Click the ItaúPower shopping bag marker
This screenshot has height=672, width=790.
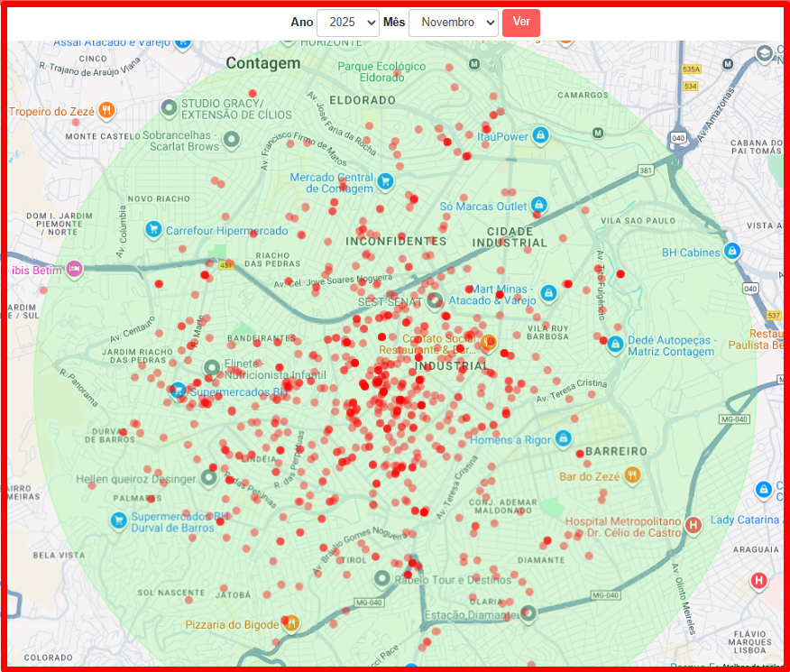coord(540,136)
